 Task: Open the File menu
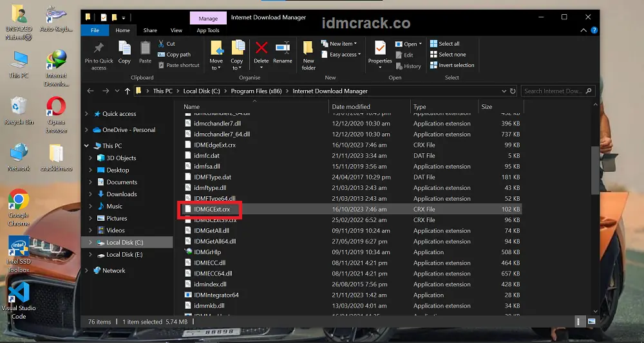[x=95, y=30]
